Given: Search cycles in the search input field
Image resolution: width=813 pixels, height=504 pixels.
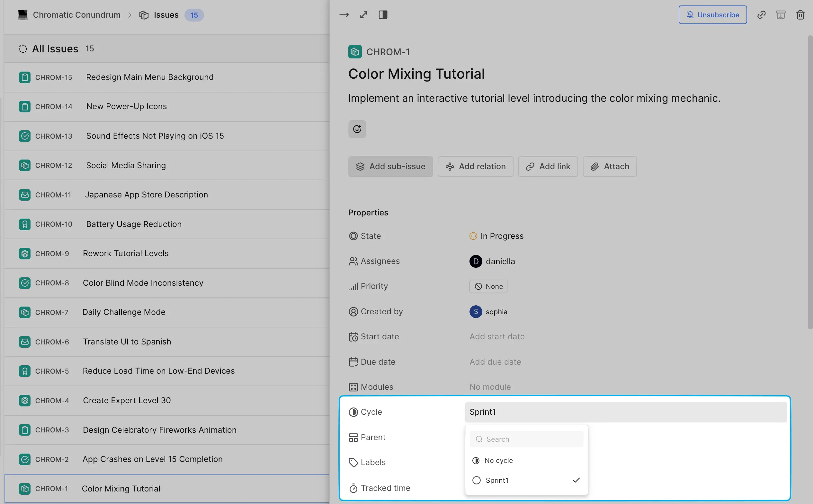Looking at the screenshot, I should (x=526, y=439).
